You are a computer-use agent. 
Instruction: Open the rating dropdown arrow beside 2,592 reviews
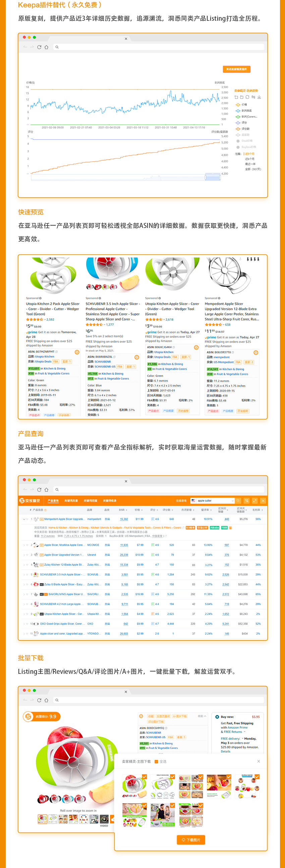click(45, 320)
